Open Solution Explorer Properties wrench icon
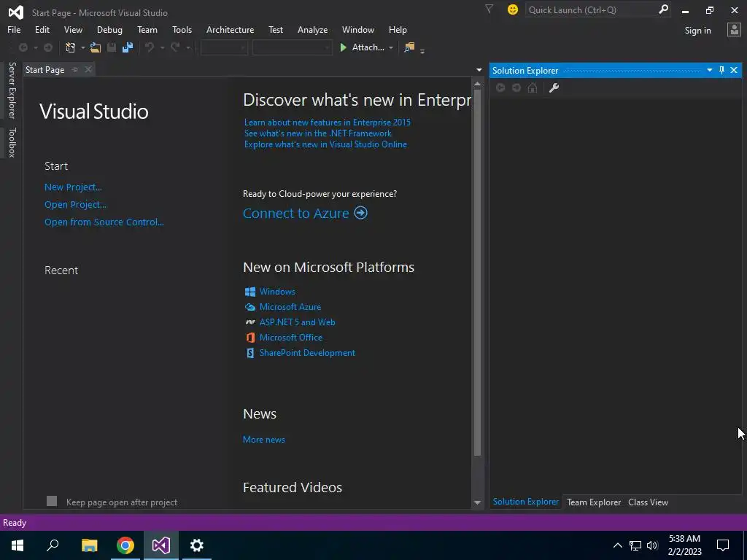 pyautogui.click(x=554, y=87)
